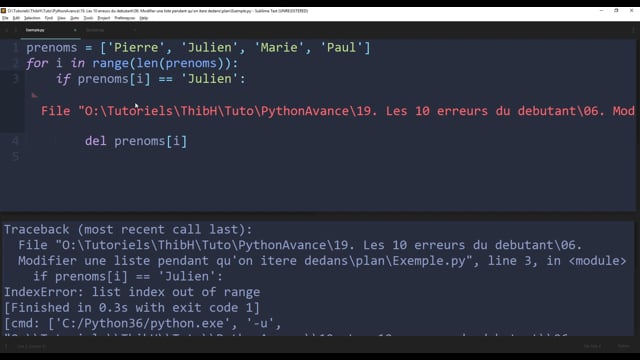640x360 pixels.
Task: Toggle the side bar switch-panel icon in the status bar
Action: [x=6, y=346]
